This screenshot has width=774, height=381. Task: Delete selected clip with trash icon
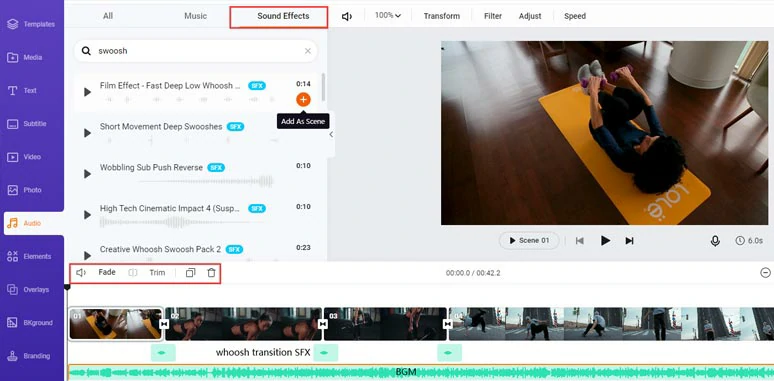211,272
